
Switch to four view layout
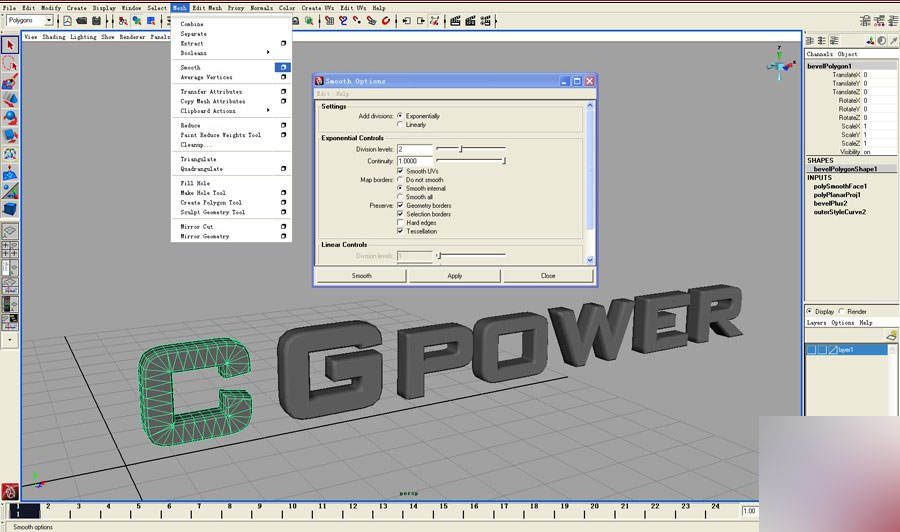click(10, 250)
